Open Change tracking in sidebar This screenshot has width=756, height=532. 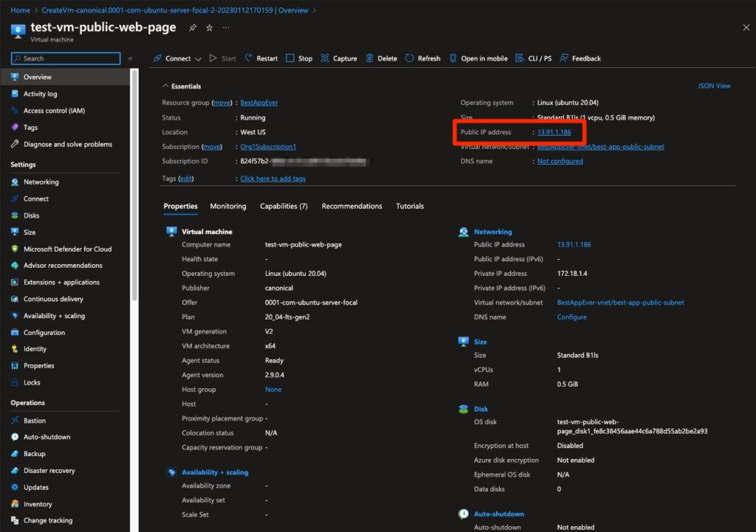[x=48, y=520]
